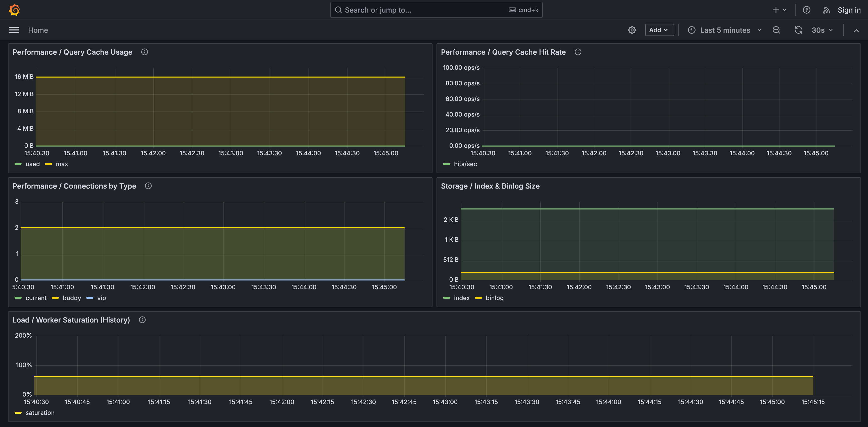The height and width of the screenshot is (427, 868).
Task: Show info for Query Cache Usage panel
Action: [x=145, y=52]
